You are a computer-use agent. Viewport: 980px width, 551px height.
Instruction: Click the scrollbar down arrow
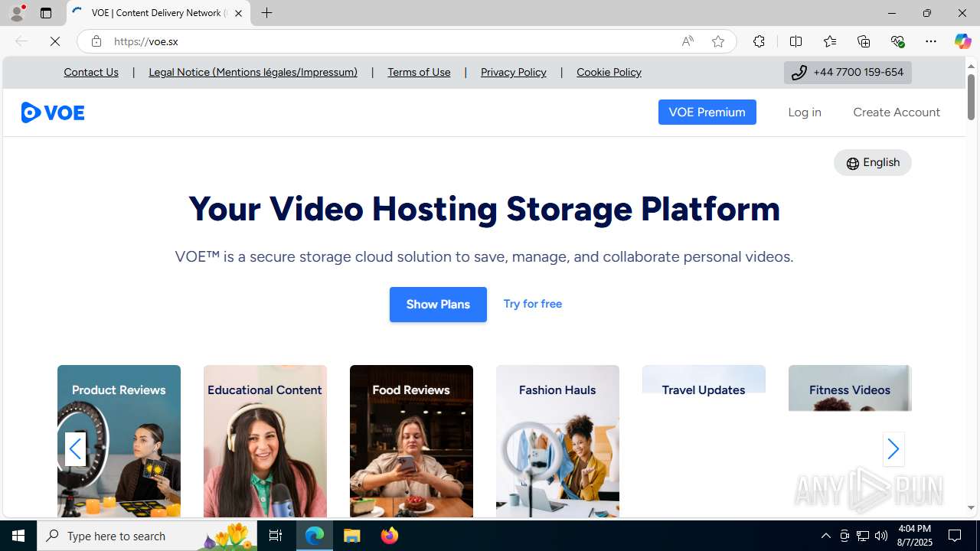coord(971,508)
